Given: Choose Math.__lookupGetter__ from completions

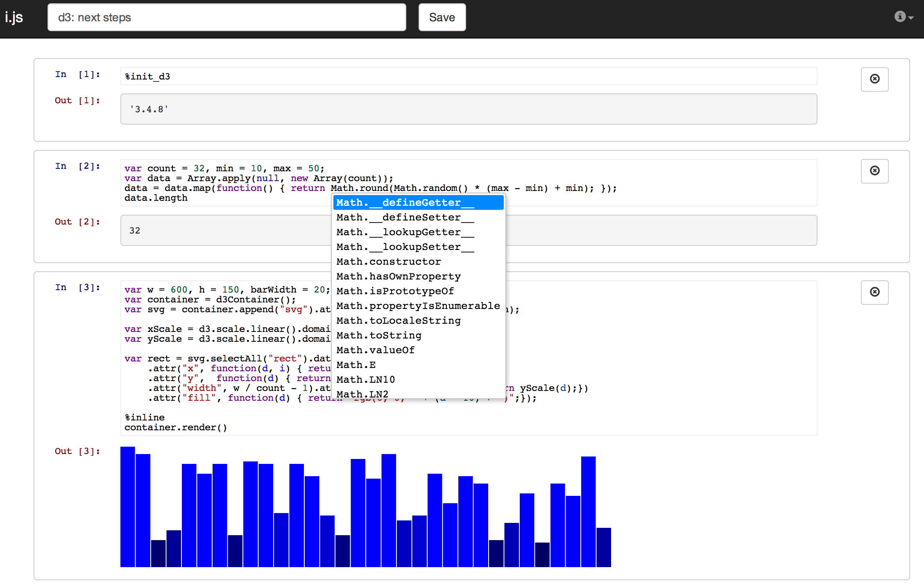Looking at the screenshot, I should [x=418, y=232].
